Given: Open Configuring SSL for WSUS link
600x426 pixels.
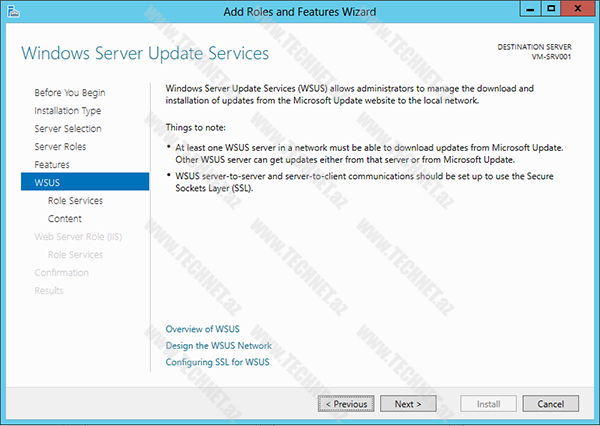Looking at the screenshot, I should click(x=217, y=362).
